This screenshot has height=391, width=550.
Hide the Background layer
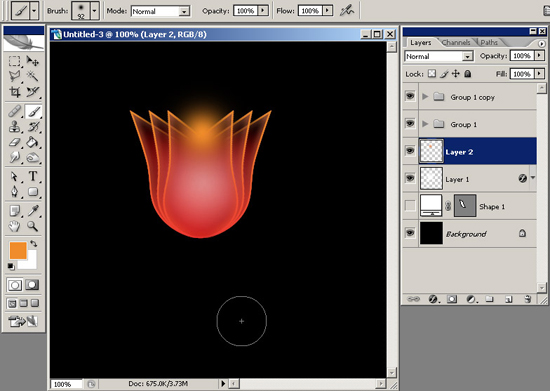(x=410, y=233)
